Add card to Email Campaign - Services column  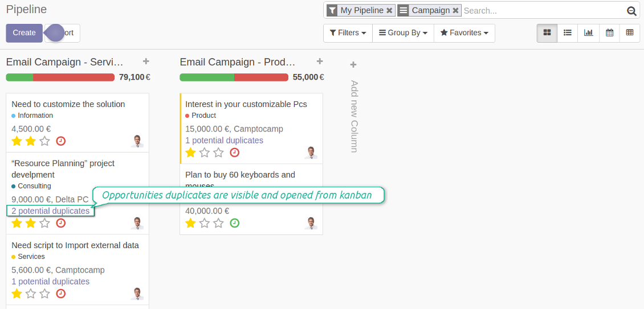(x=146, y=61)
